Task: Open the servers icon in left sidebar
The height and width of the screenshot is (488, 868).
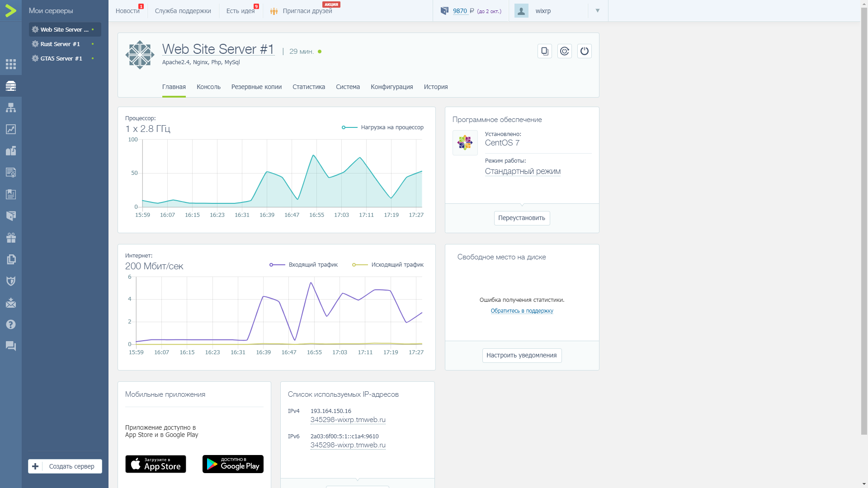Action: [x=11, y=86]
